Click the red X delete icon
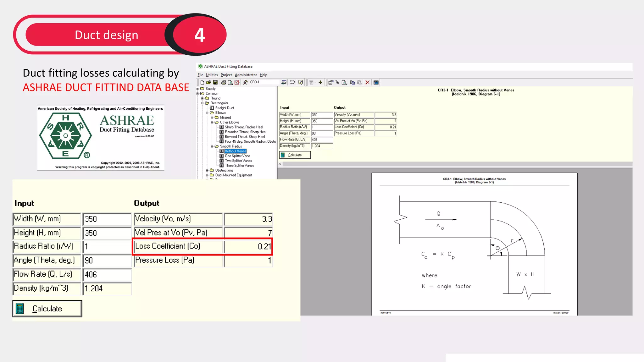 (367, 82)
